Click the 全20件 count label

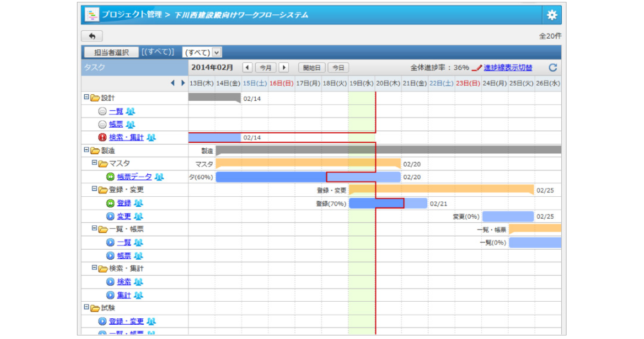pyautogui.click(x=550, y=36)
